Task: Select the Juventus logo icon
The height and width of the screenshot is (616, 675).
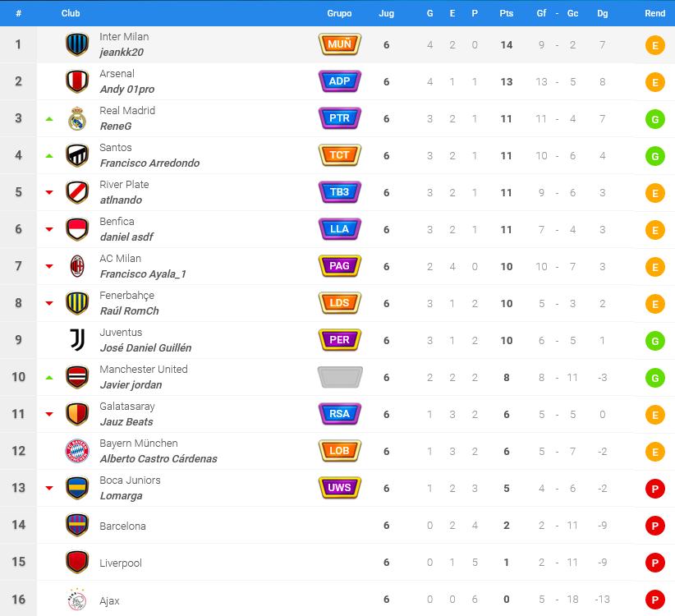Action: [x=77, y=340]
